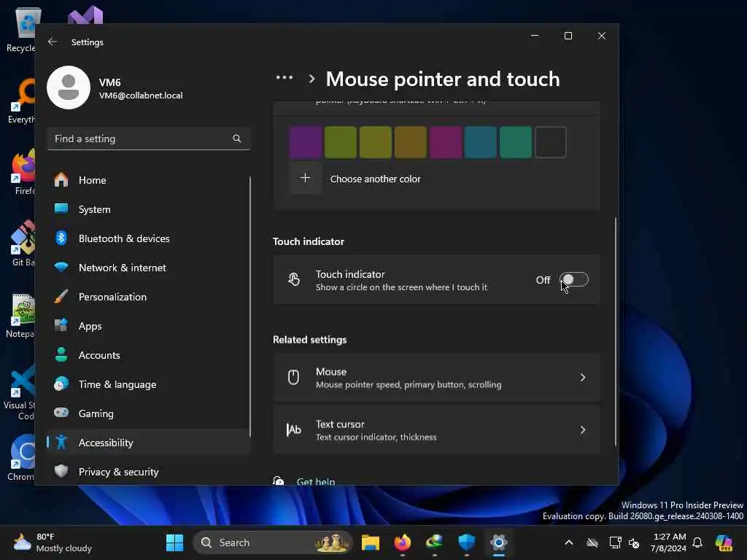
Task: Show hidden system tray icons
Action: click(569, 542)
